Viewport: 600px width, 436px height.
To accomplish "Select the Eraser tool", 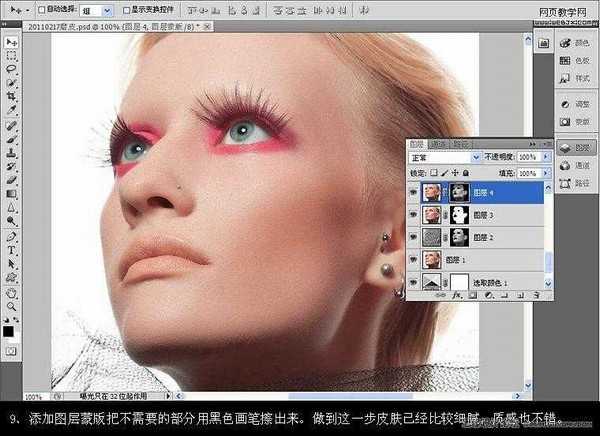I will (x=11, y=180).
